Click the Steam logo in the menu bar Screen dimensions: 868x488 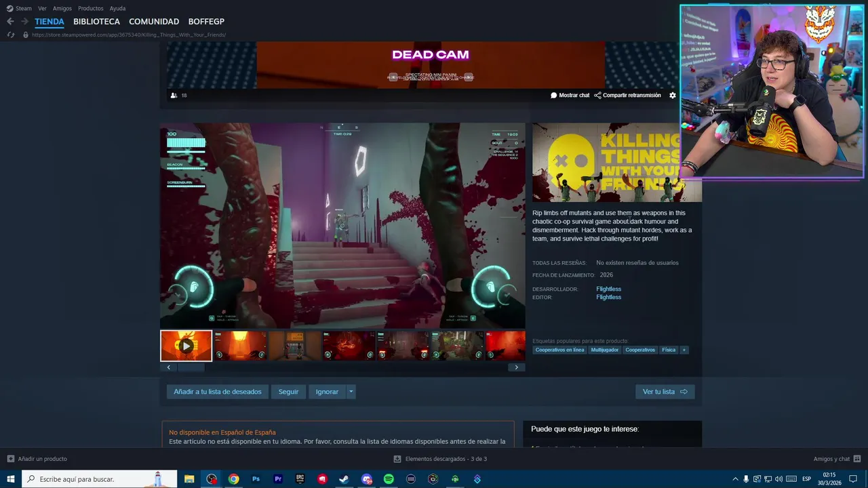pyautogui.click(x=9, y=8)
